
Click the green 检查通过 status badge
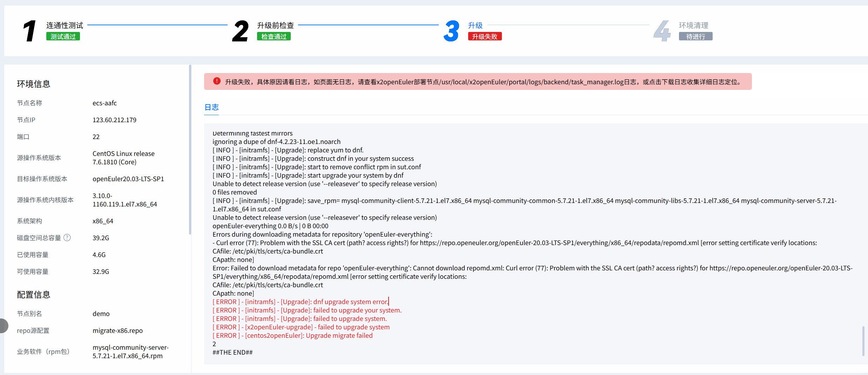pyautogui.click(x=274, y=37)
